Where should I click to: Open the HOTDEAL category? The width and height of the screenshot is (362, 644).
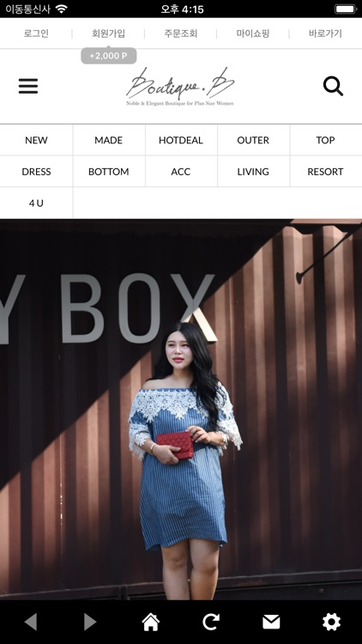181,140
